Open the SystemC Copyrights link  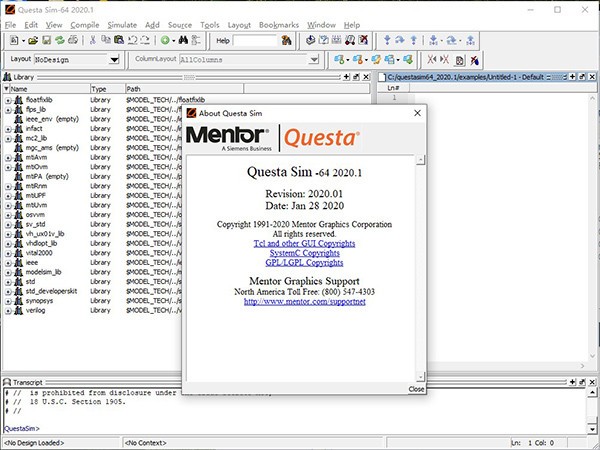[x=303, y=253]
